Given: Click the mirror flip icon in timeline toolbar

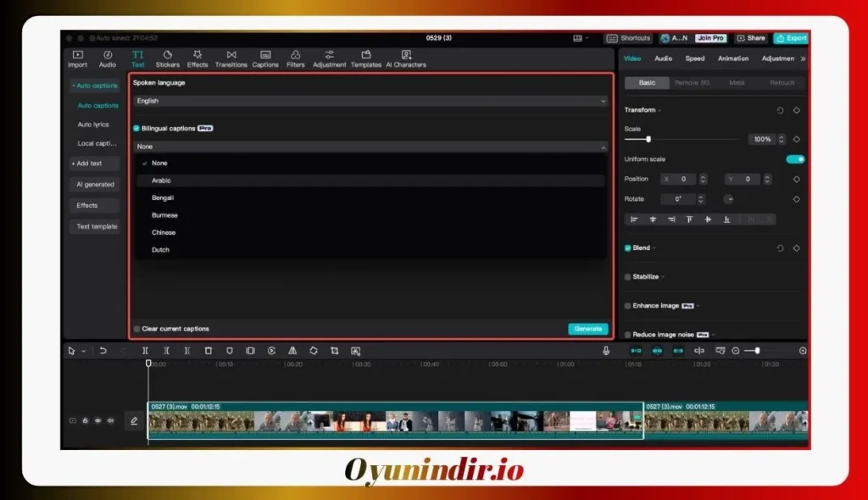Looking at the screenshot, I should pos(292,351).
